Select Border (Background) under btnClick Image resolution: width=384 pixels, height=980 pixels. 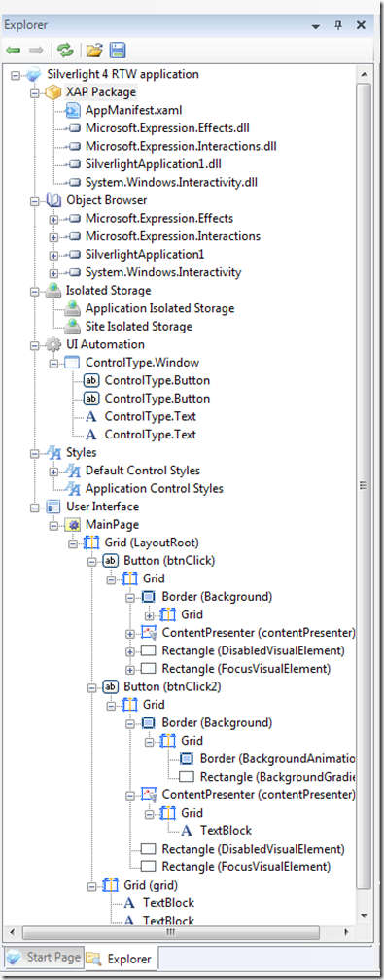[217, 597]
